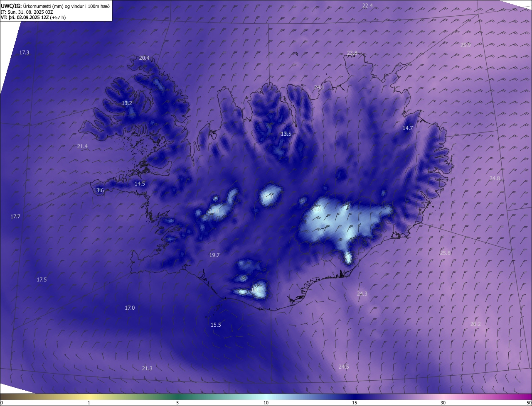Click the color scale tick labeled 0
The image size is (532, 406).
click(x=1, y=403)
